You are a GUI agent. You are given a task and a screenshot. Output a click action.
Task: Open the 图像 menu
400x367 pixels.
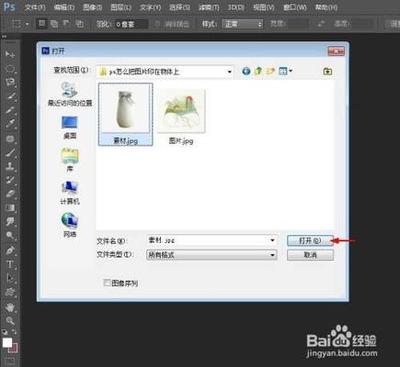tap(92, 7)
